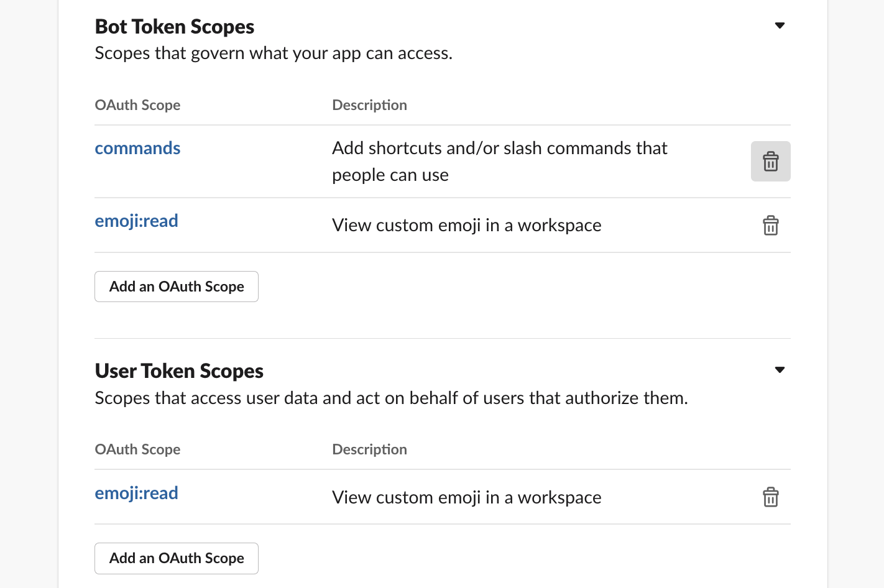This screenshot has height=588, width=884.
Task: Click the commands scope description text
Action: click(x=499, y=162)
